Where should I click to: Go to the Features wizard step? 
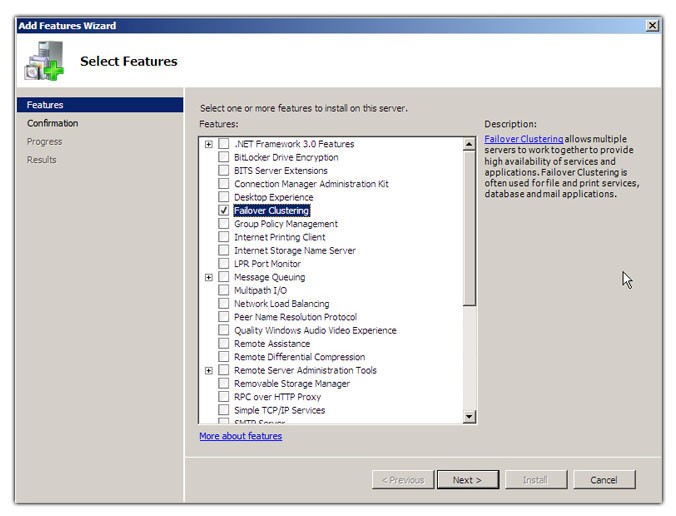tap(100, 105)
